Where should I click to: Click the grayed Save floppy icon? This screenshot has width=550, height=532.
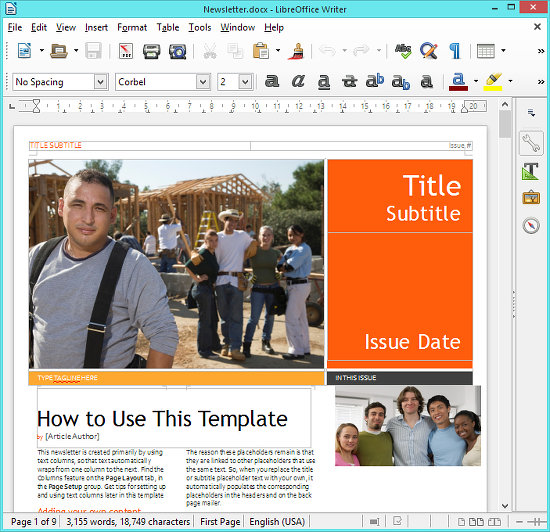(93, 51)
